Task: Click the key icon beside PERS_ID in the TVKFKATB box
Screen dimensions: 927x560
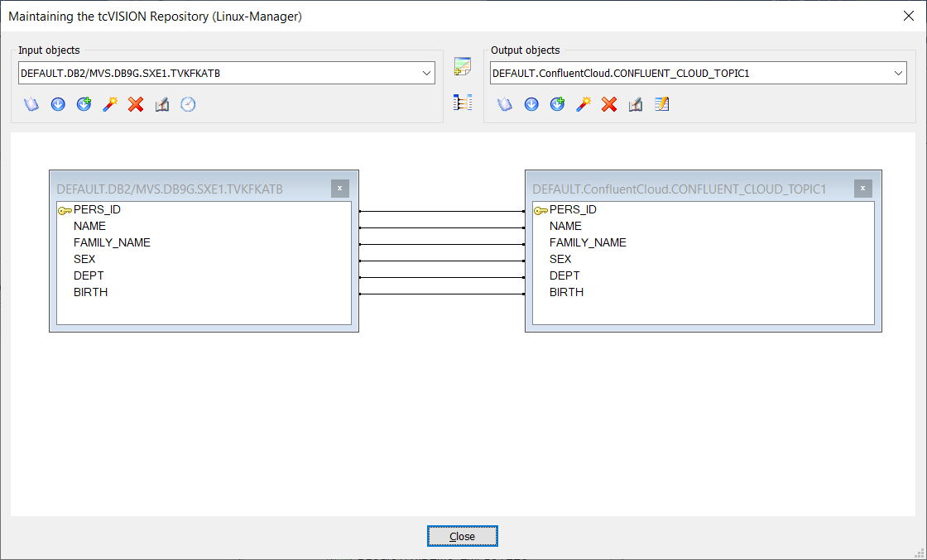Action: pyautogui.click(x=65, y=210)
